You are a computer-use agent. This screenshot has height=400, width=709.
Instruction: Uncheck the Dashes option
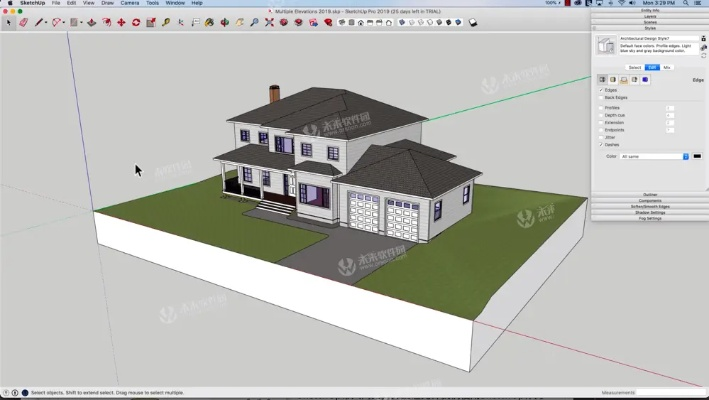(x=601, y=144)
